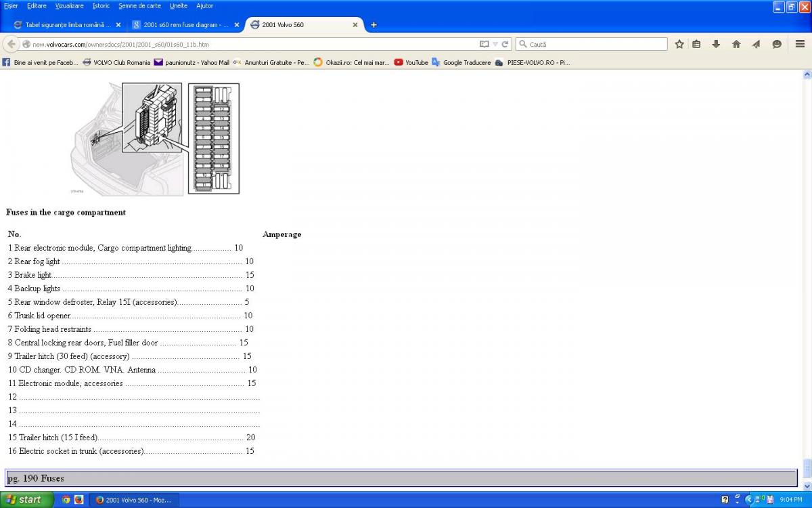Click '10 CD changer. CD ROM. VNA. Antenna' row
Image resolution: width=812 pixels, height=508 pixels.
(x=133, y=370)
